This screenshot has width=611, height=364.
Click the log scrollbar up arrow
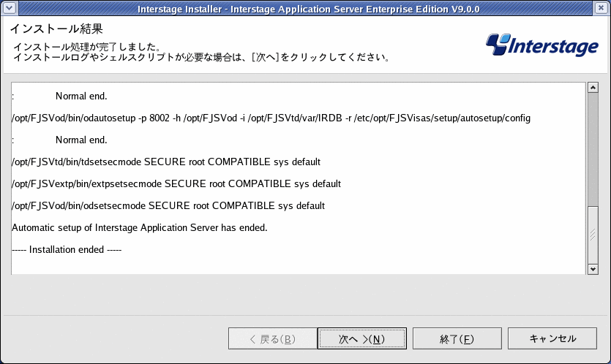tap(593, 87)
